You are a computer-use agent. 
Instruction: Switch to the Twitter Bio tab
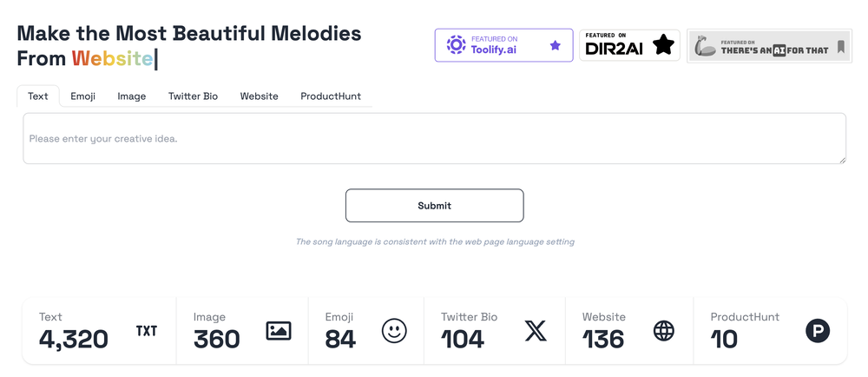tap(194, 96)
